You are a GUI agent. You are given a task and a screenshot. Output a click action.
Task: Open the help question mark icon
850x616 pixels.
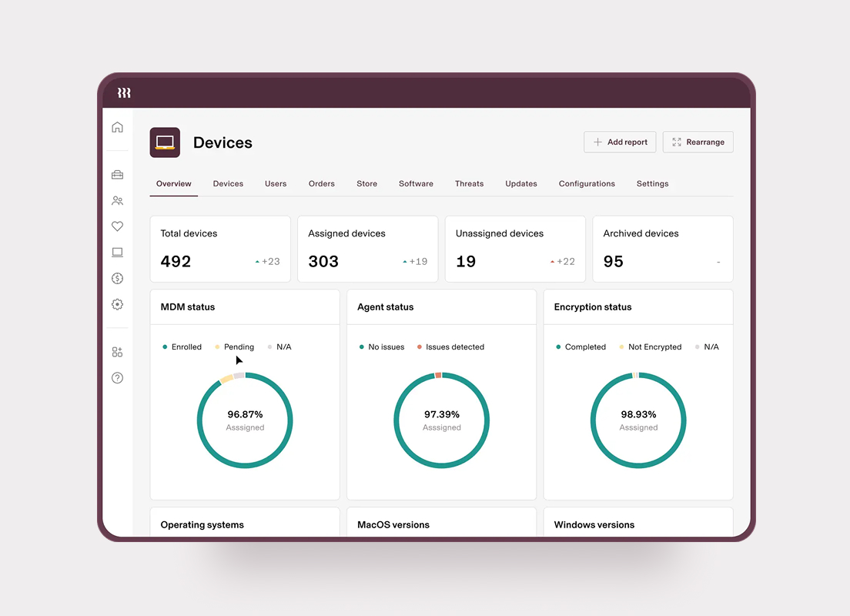(x=117, y=377)
